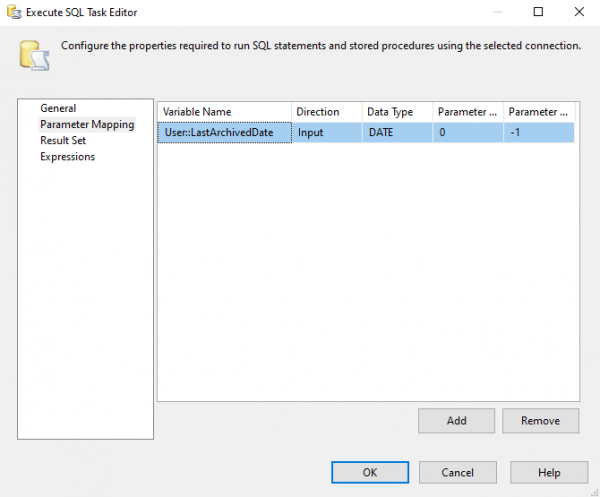Open the User::LastArchivedDate variable dropdown cell
The width and height of the screenshot is (600, 497).
coord(225,132)
